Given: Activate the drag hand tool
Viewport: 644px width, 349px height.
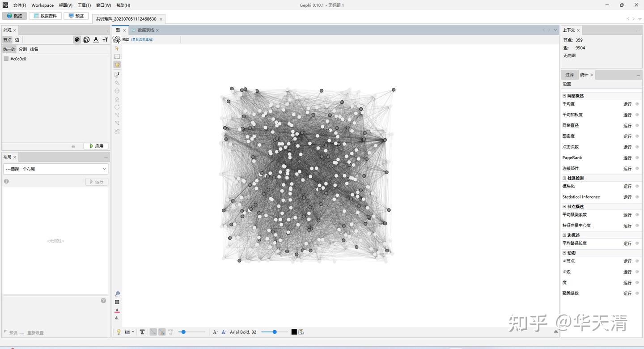Looking at the screenshot, I should point(117,64).
